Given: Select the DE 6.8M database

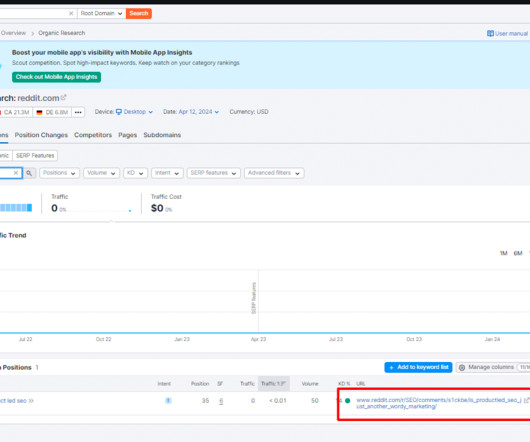Looking at the screenshot, I should (x=52, y=112).
